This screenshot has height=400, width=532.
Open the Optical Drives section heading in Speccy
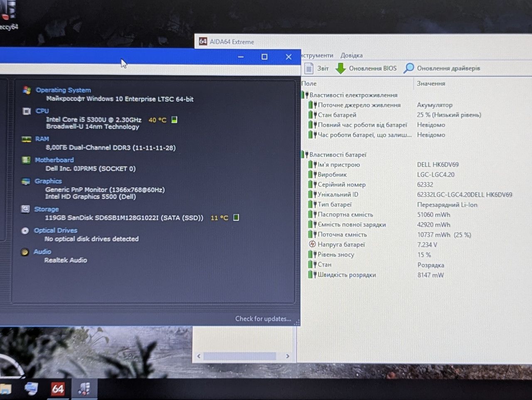[56, 230]
